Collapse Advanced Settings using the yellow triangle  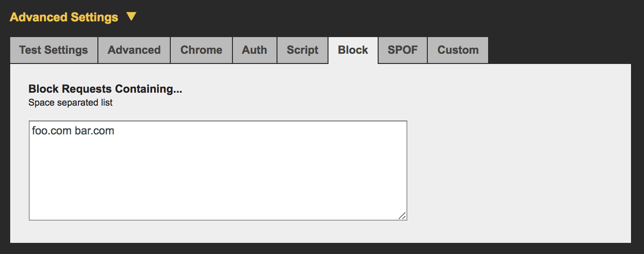pyautogui.click(x=131, y=17)
